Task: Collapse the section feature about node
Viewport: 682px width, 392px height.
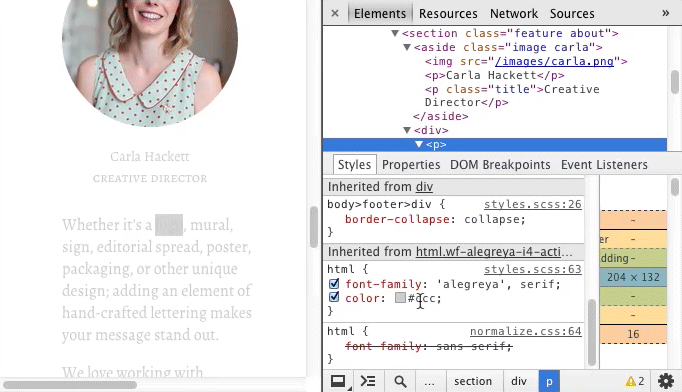Action: [395, 33]
